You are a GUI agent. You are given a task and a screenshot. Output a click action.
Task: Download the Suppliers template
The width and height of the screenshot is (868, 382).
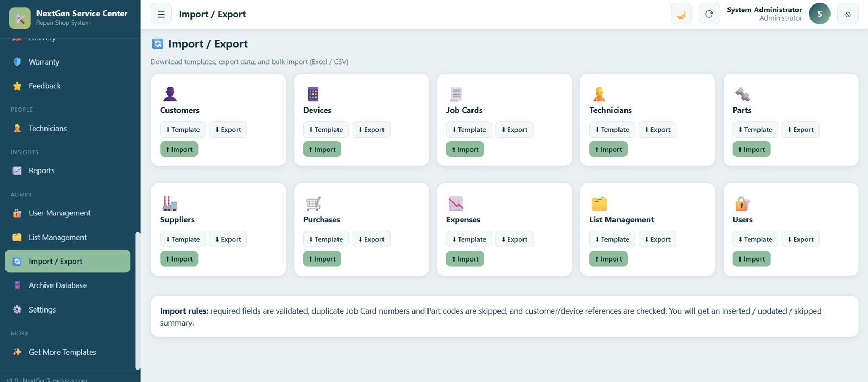click(183, 239)
